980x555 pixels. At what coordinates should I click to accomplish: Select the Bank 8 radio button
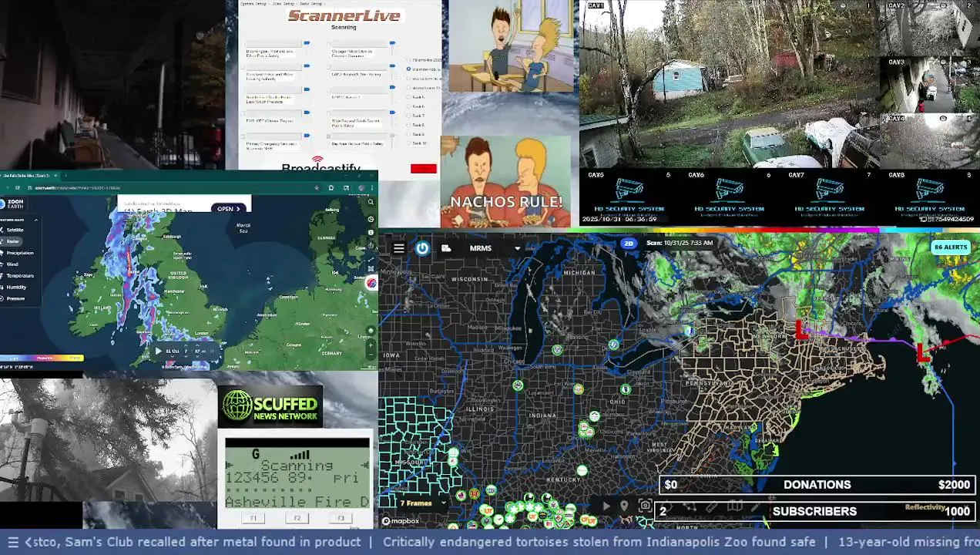click(x=408, y=125)
